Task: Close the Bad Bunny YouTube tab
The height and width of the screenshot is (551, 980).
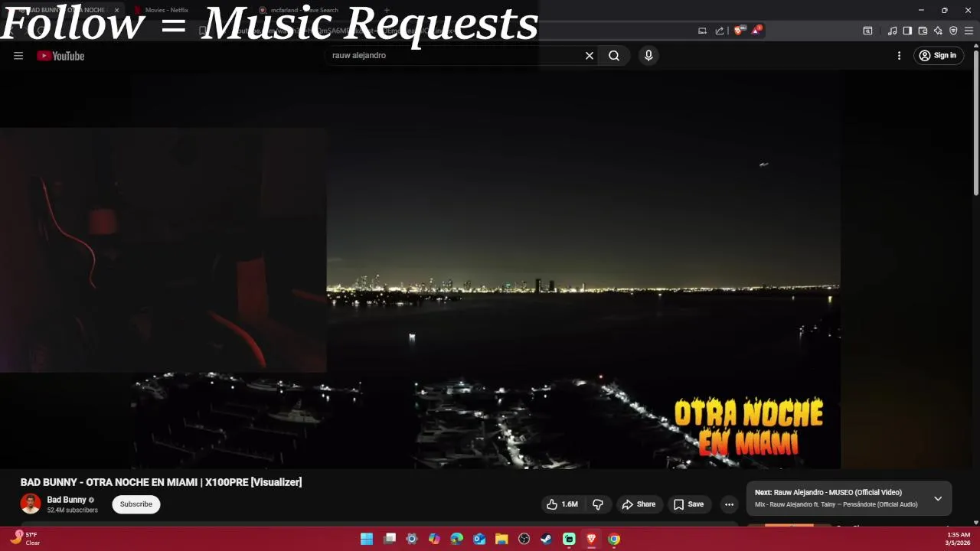Action: (x=116, y=10)
